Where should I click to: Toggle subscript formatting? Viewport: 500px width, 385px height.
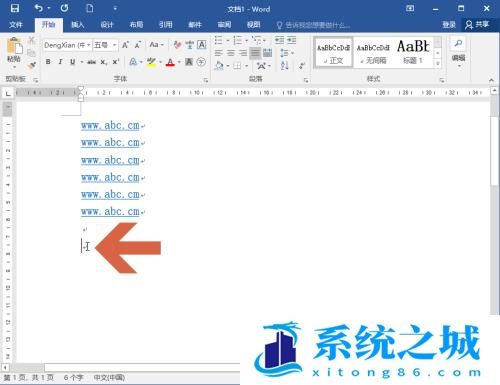[x=104, y=62]
